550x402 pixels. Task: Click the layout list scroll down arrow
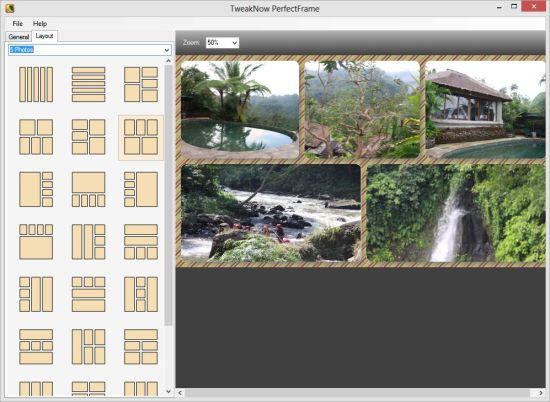pyautogui.click(x=168, y=391)
